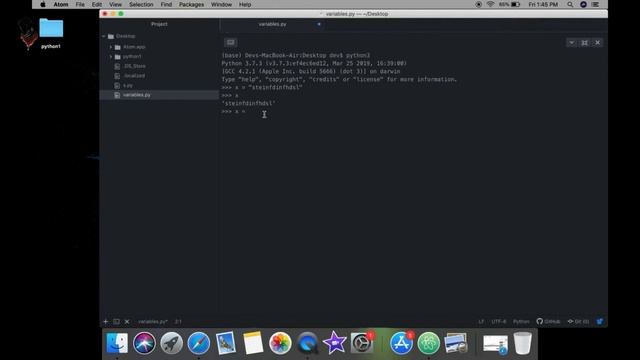Click the 2:1 cursor position indicator
The height and width of the screenshot is (360, 640).
(178, 322)
